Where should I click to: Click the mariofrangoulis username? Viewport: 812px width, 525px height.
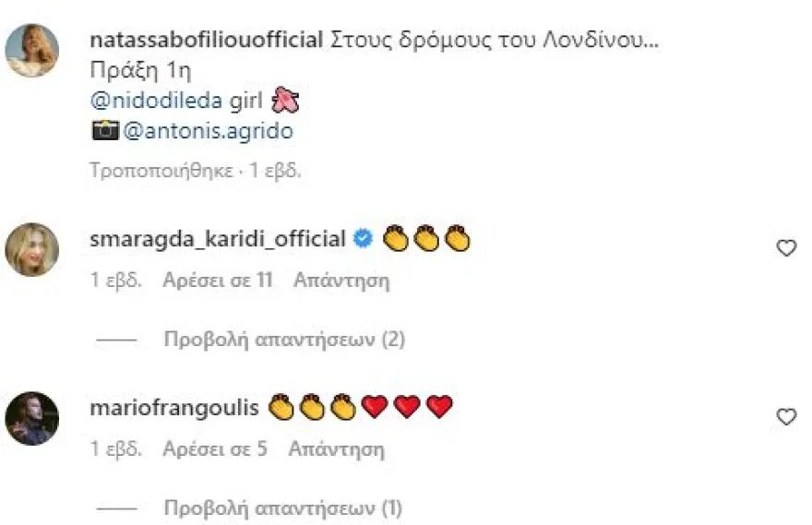(x=174, y=408)
